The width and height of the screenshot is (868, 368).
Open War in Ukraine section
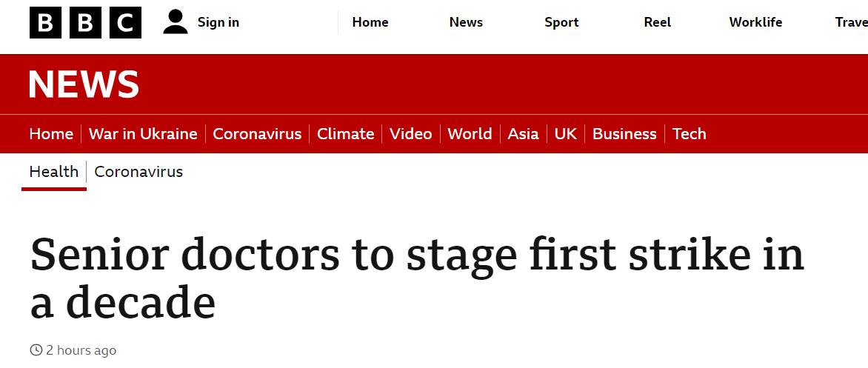coord(143,134)
